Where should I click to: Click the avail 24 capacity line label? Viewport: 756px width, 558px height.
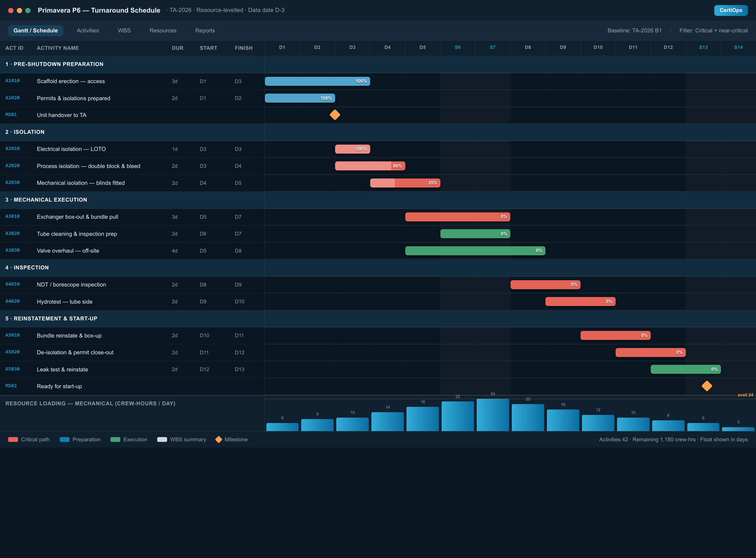[745, 395]
